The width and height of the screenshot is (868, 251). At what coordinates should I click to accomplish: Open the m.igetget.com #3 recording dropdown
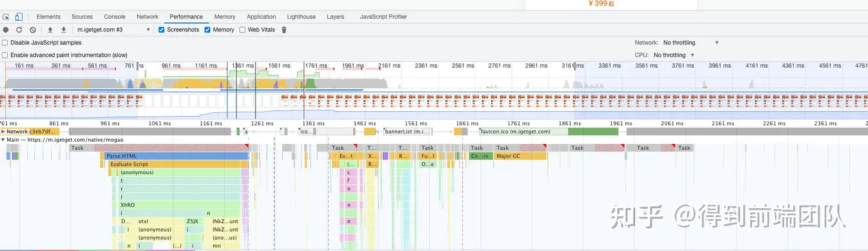point(113,30)
